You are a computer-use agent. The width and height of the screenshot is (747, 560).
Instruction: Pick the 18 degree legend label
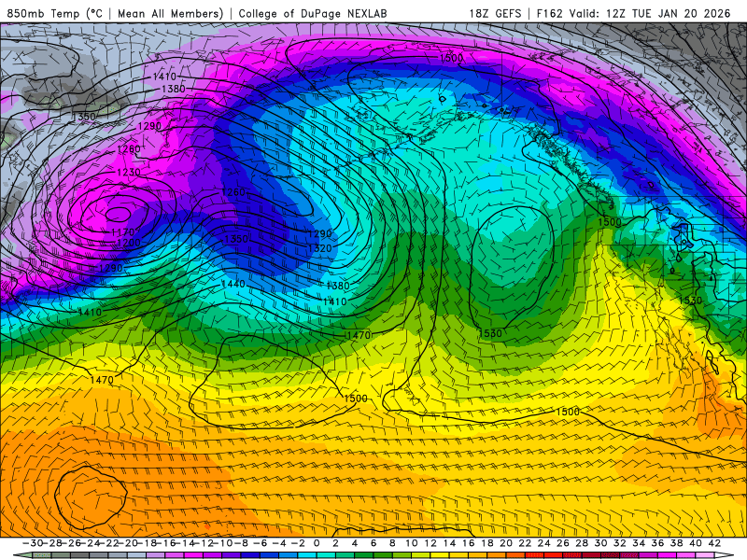click(x=487, y=543)
